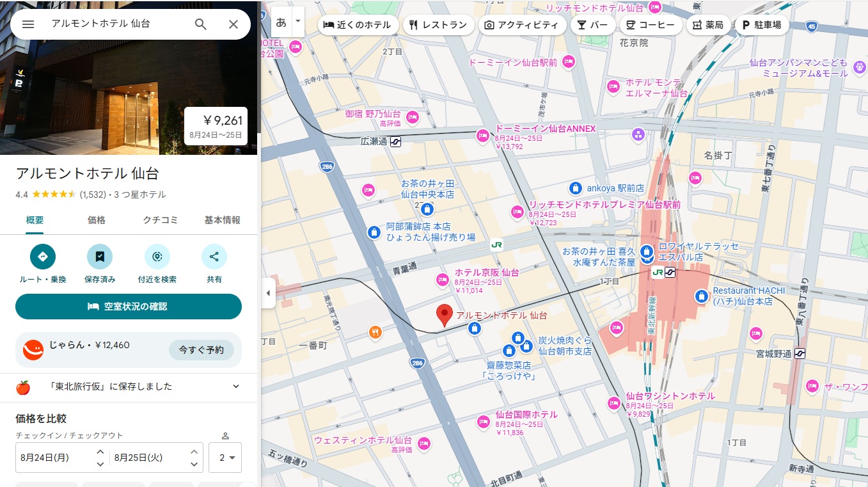868x487 pixels.
Task: Select the レストラン filter chip
Action: pyautogui.click(x=438, y=25)
